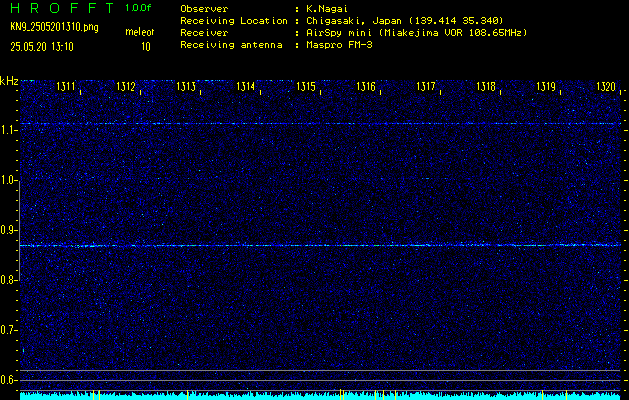Click the 1311 time label
The width and height of the screenshot is (629, 400).
click(x=66, y=86)
